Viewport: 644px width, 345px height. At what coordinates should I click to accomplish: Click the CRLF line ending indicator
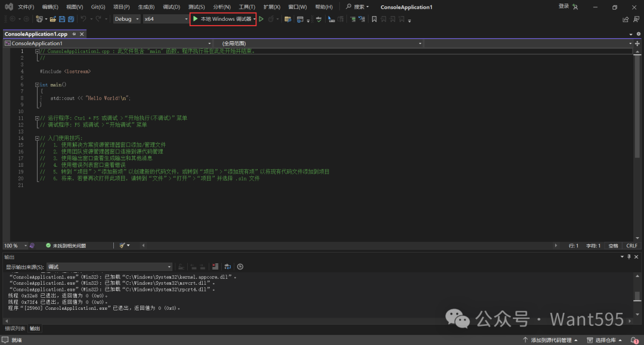coord(631,245)
